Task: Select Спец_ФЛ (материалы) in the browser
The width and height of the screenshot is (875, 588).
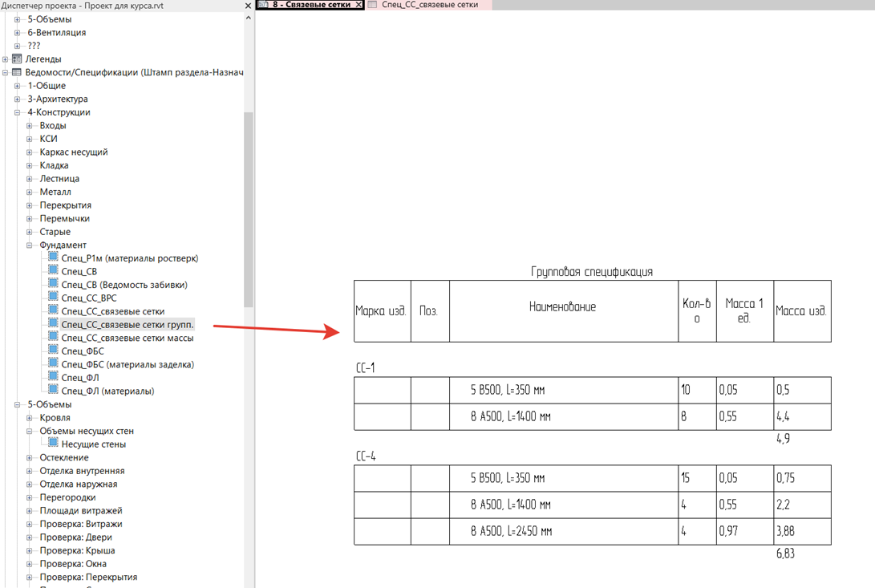Action: [107, 391]
